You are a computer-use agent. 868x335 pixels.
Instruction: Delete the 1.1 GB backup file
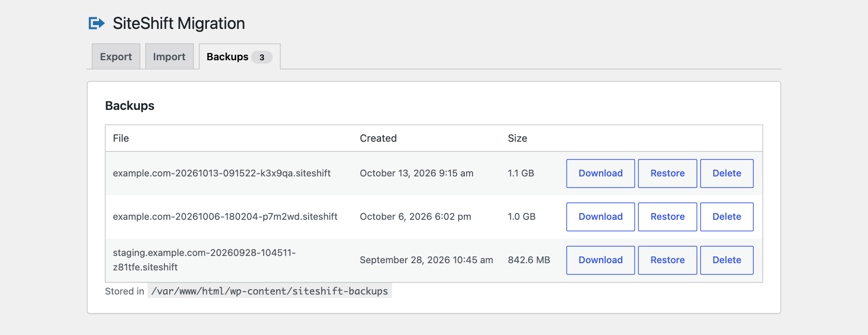(x=727, y=174)
